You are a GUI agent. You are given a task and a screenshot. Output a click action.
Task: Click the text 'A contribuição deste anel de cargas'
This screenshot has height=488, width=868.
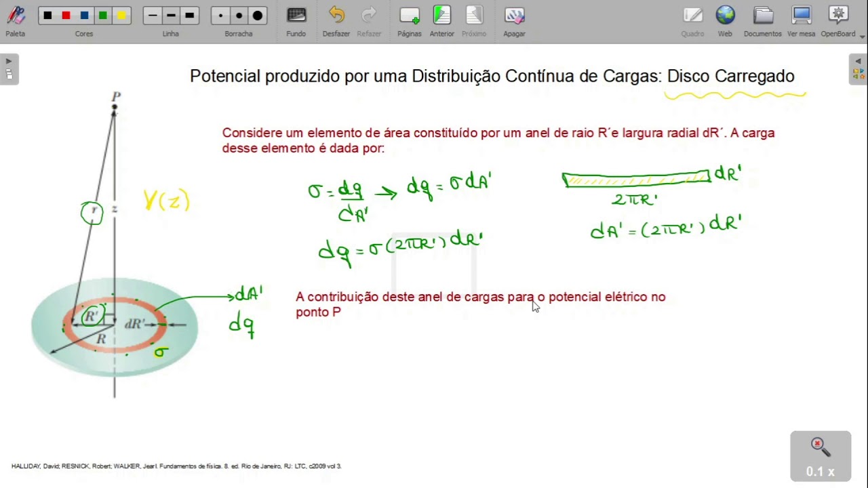coord(401,297)
